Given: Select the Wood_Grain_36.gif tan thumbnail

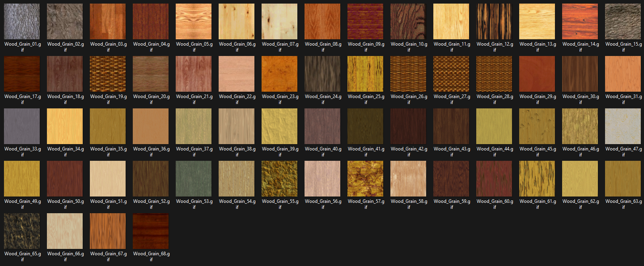Looking at the screenshot, I should pyautogui.click(x=151, y=126).
